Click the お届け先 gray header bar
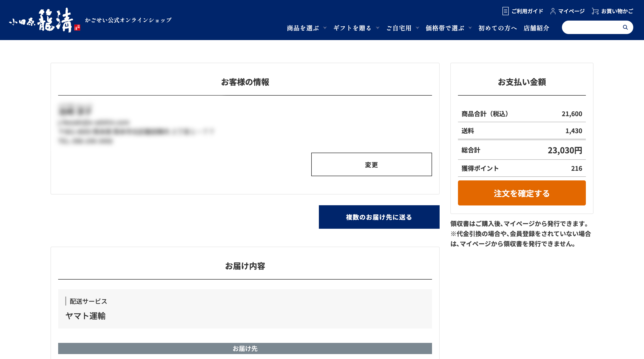This screenshot has width=644, height=359. (x=245, y=348)
